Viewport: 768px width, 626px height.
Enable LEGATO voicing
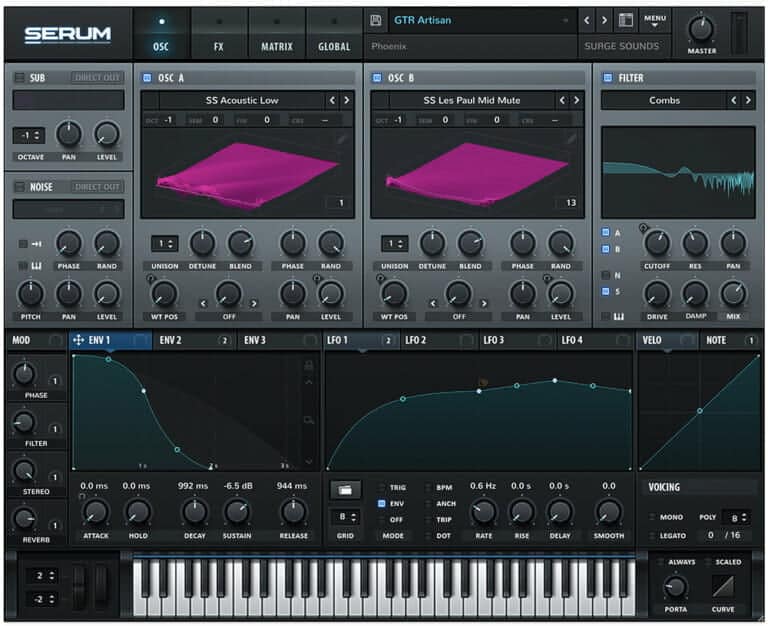pyautogui.click(x=652, y=535)
